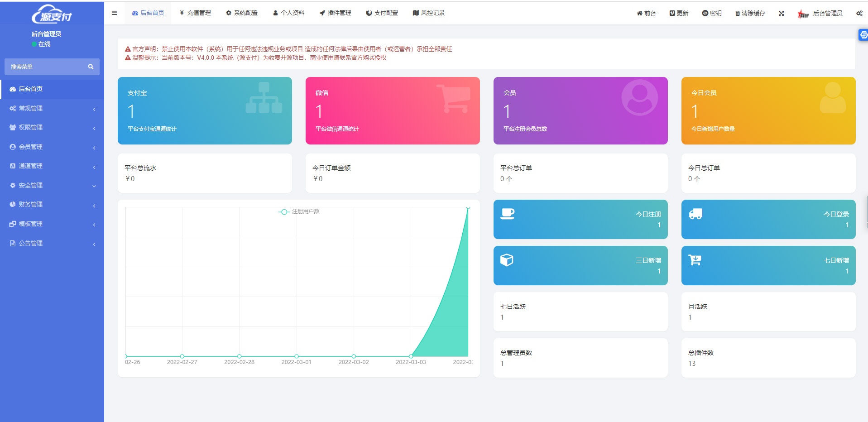Switch to the 风控记录 top tab
Screen dimensions: 868x422
pyautogui.click(x=428, y=13)
